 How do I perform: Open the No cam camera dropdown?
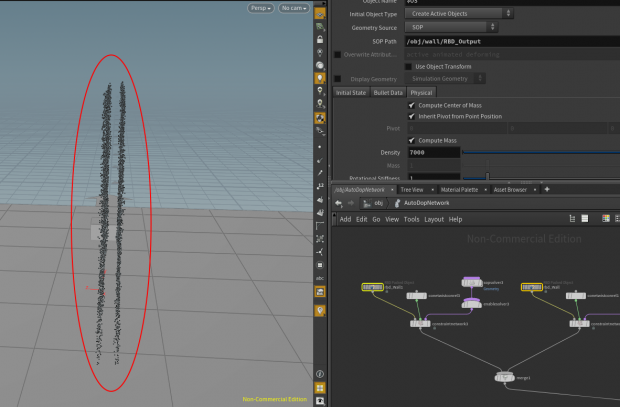click(x=294, y=8)
